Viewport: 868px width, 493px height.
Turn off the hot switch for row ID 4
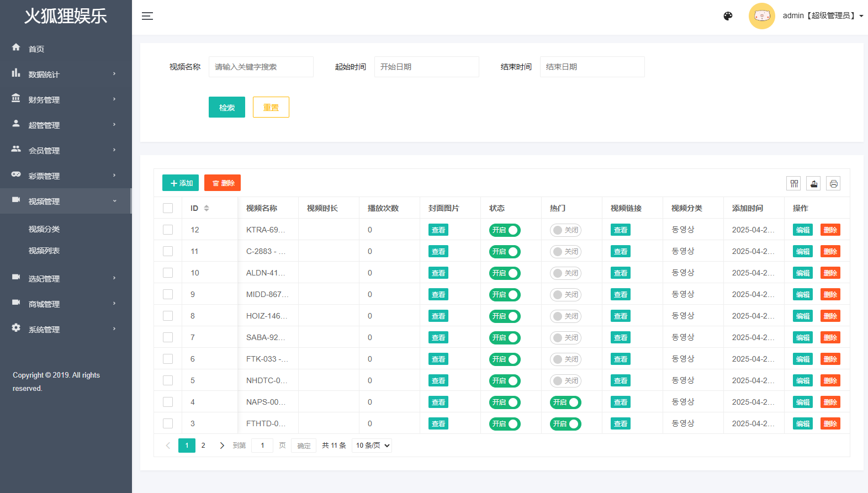pyautogui.click(x=565, y=402)
